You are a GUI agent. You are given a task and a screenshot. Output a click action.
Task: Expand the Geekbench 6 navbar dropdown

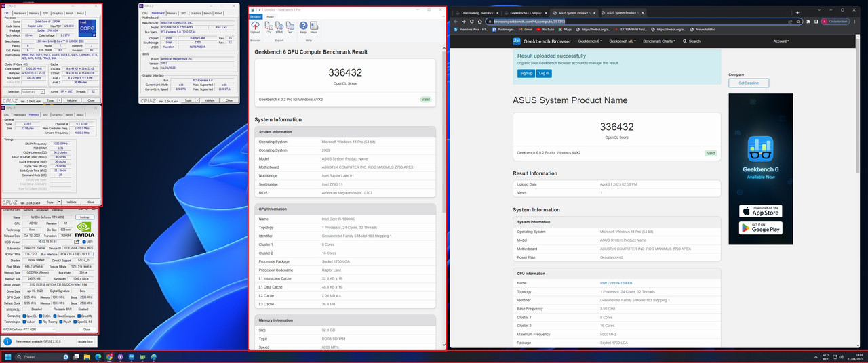[590, 41]
